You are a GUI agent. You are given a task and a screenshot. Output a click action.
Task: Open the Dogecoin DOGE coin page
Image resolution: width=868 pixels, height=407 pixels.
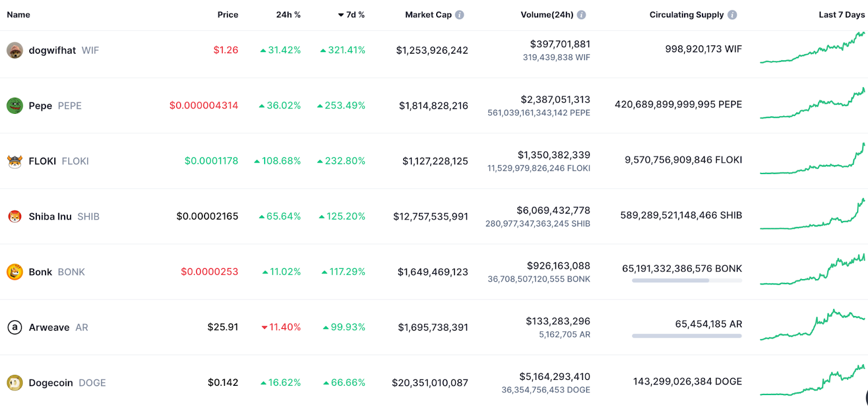pos(67,383)
